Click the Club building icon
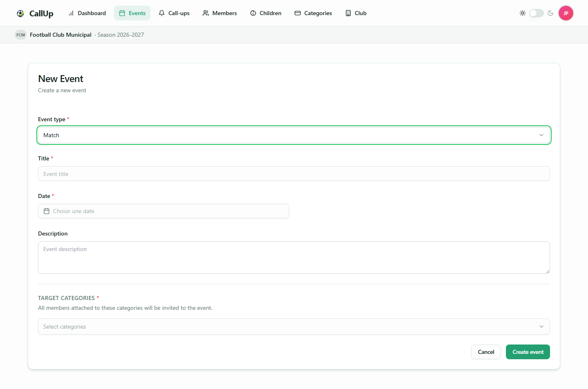588x389 pixels. click(348, 13)
